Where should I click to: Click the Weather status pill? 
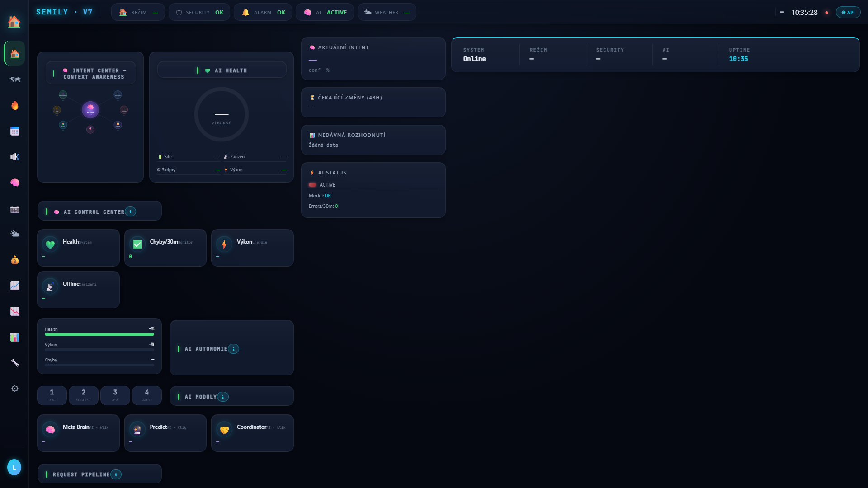(387, 12)
